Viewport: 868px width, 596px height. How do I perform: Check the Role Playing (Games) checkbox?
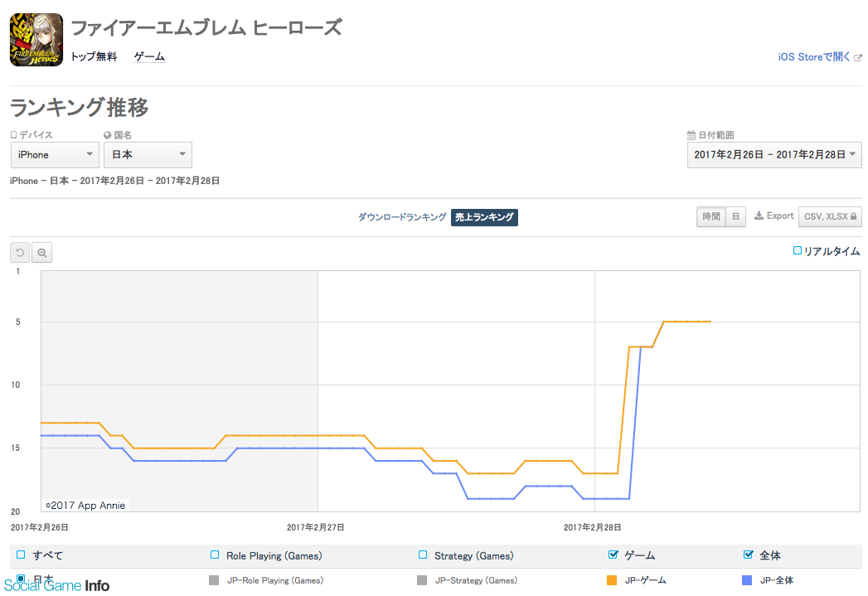pos(215,555)
